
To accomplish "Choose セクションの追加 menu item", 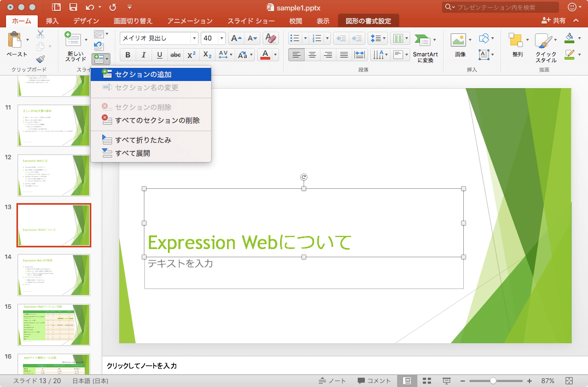I will pos(151,74).
